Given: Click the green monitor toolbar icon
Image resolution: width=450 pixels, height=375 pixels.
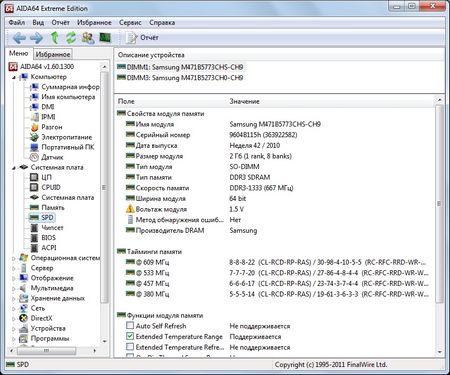Looking at the screenshot, I should (105, 37).
